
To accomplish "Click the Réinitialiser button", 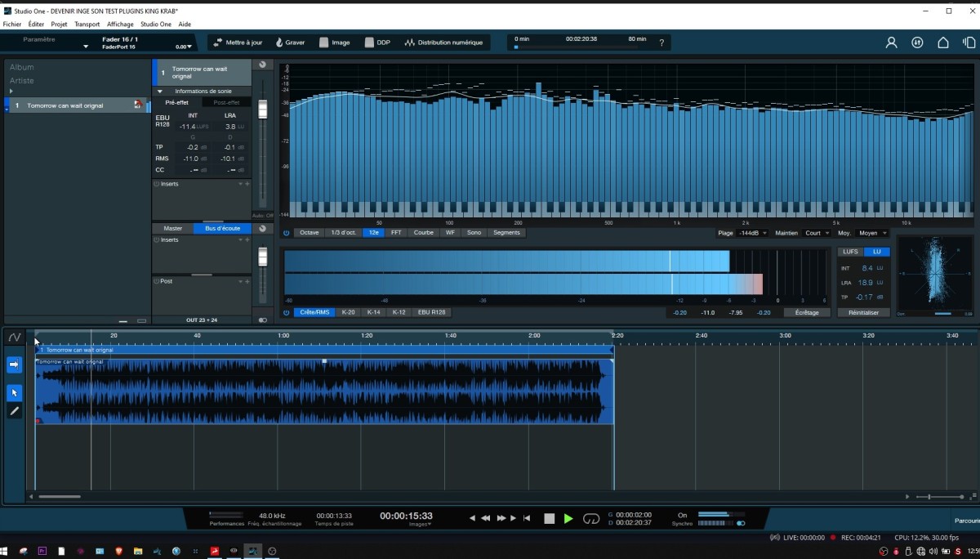I will [x=863, y=312].
